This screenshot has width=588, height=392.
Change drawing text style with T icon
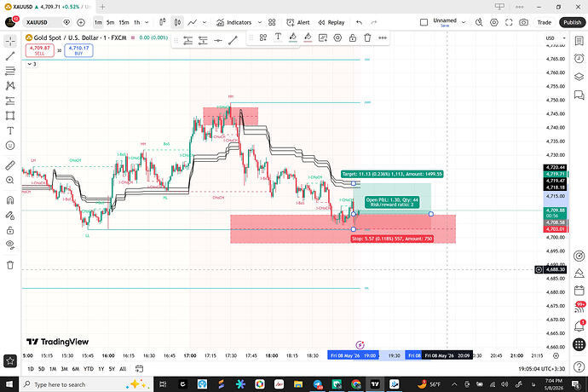point(278,37)
